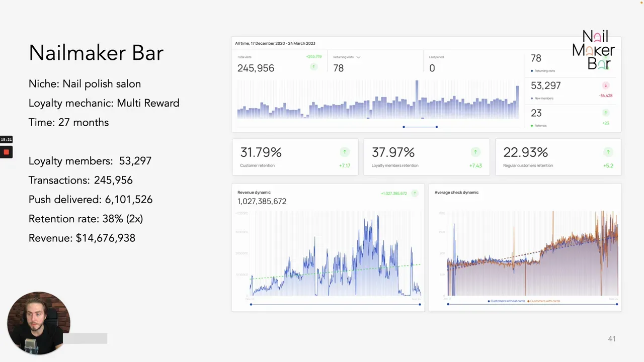The width and height of the screenshot is (644, 362).
Task: Click the +7.43 Loyalty retention change
Action: [x=475, y=165]
